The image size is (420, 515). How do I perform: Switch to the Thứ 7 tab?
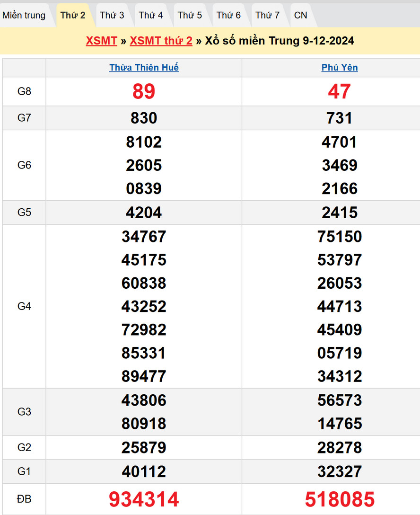(x=268, y=15)
